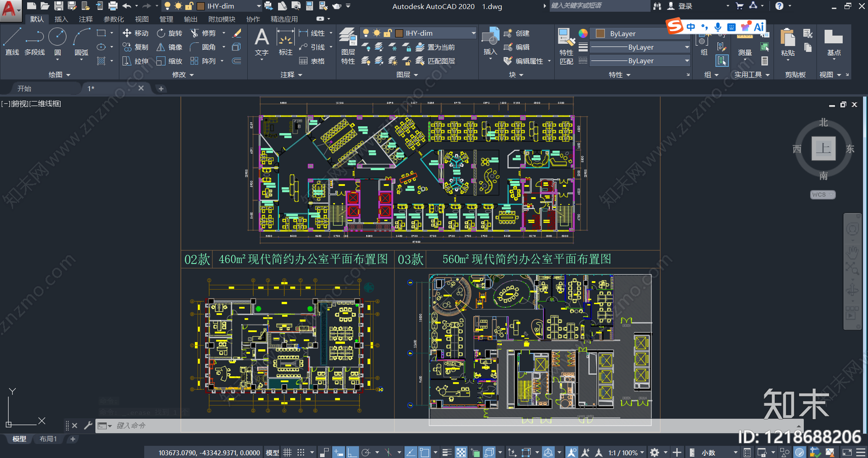
Task: Click the Paste (粘贴) icon
Action: pos(788,42)
